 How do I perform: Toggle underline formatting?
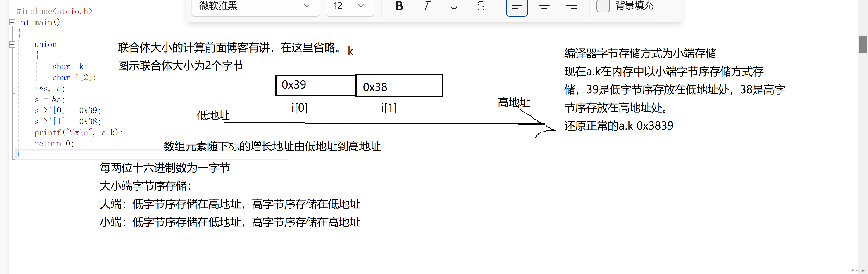pyautogui.click(x=453, y=6)
